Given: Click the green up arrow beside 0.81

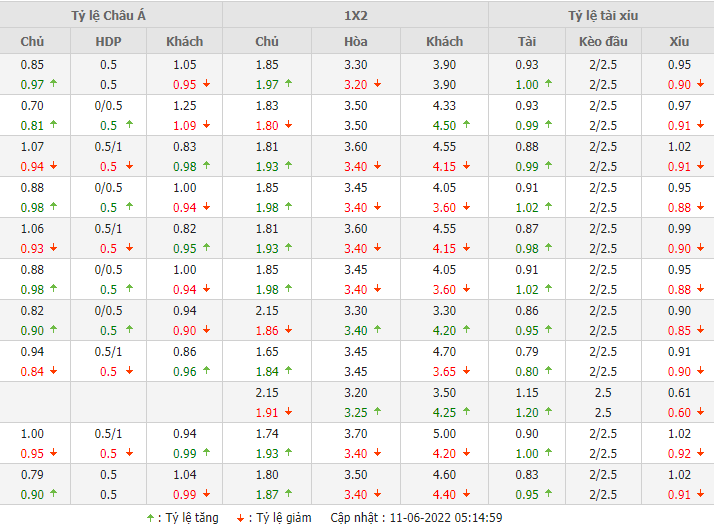Looking at the screenshot, I should pyautogui.click(x=53, y=126).
